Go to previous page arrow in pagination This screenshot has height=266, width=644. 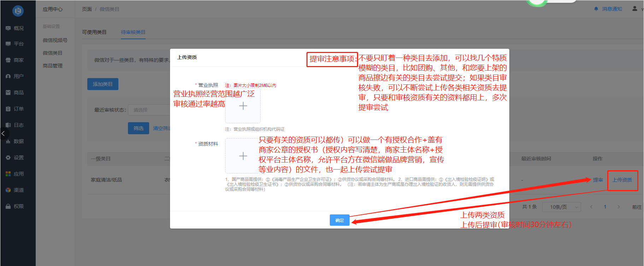[591, 207]
